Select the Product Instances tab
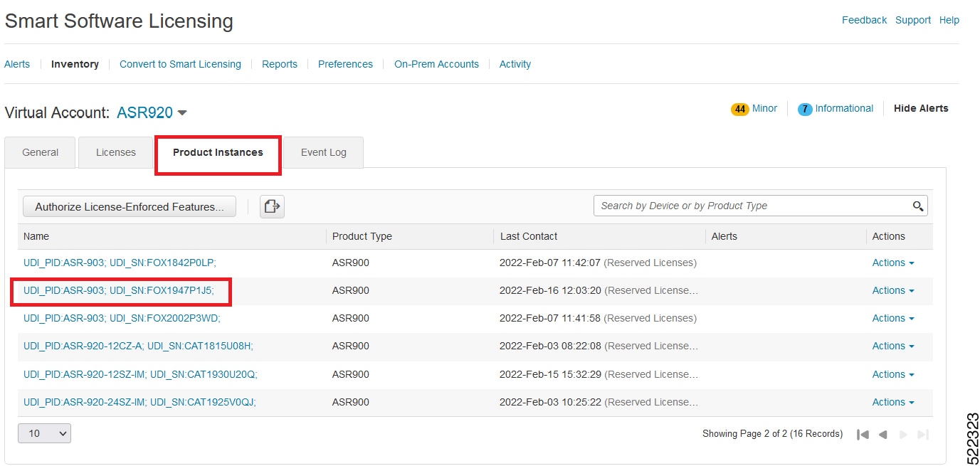 pyautogui.click(x=218, y=152)
